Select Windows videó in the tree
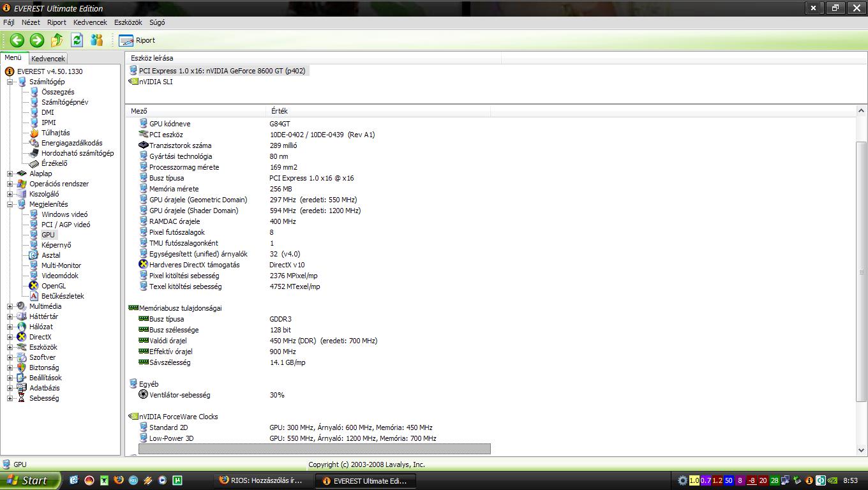This screenshot has width=868, height=490. [x=64, y=214]
